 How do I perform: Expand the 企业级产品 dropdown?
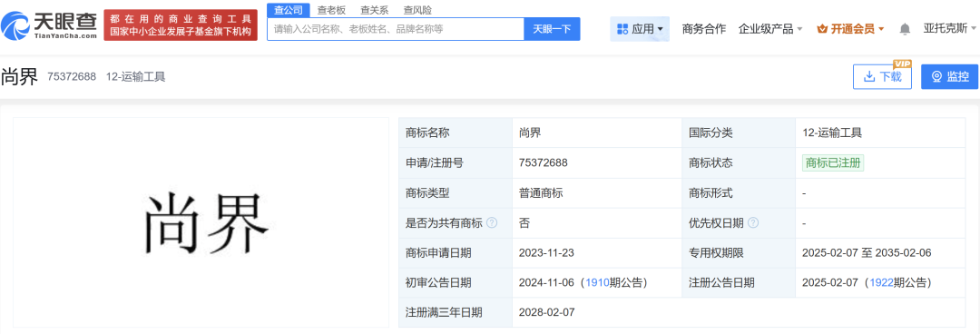(770, 29)
